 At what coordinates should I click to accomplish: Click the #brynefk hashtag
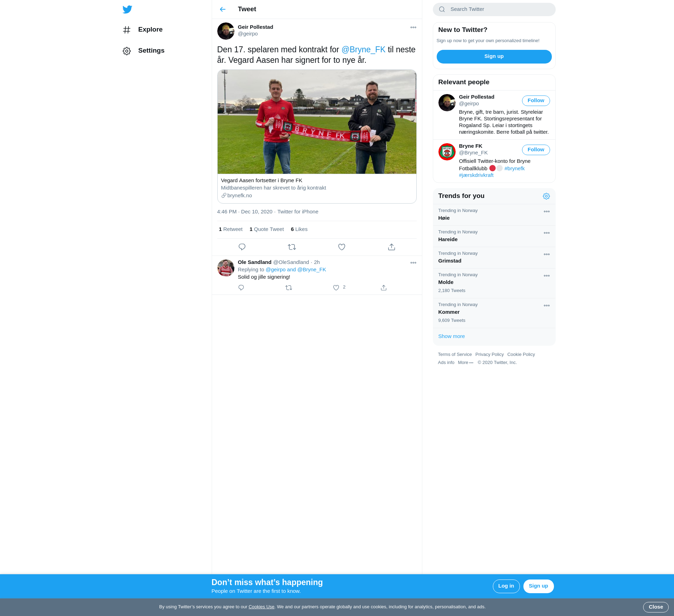tap(514, 168)
